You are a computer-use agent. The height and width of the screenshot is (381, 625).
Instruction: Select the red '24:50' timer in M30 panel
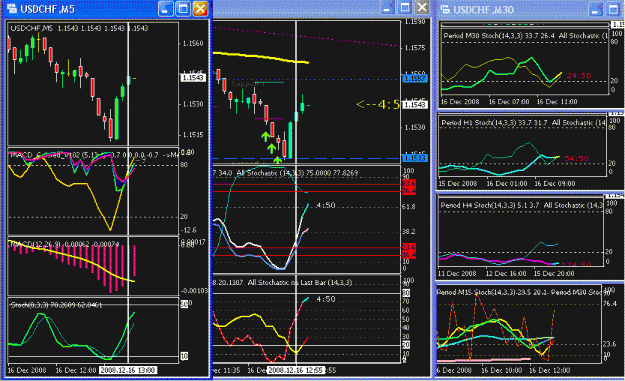579,75
